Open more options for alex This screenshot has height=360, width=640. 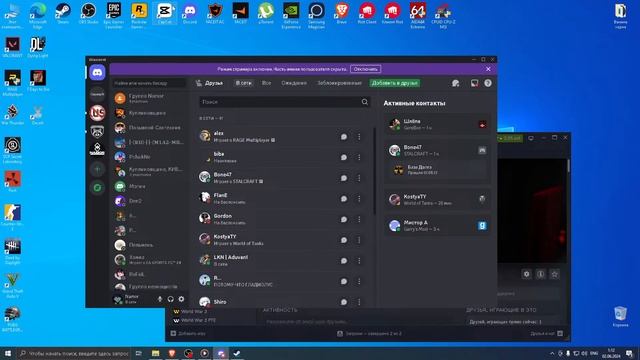(x=359, y=137)
